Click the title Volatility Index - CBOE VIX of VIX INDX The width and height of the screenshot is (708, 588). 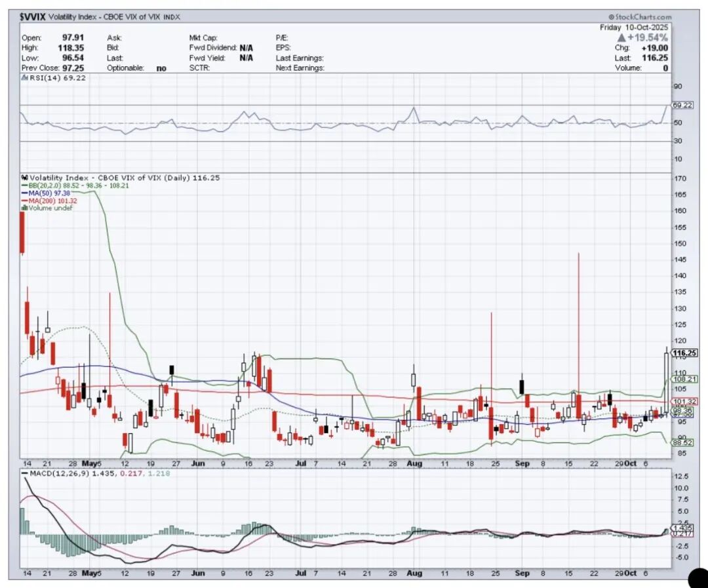[x=114, y=16]
